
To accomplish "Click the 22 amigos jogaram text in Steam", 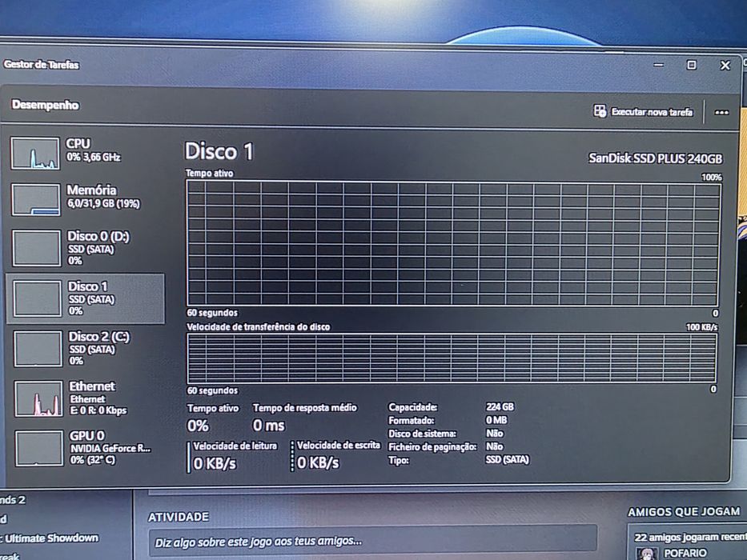I will 690,537.
